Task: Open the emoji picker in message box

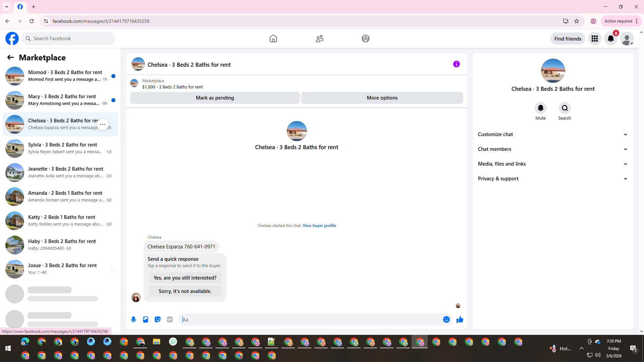Action: tap(446, 319)
